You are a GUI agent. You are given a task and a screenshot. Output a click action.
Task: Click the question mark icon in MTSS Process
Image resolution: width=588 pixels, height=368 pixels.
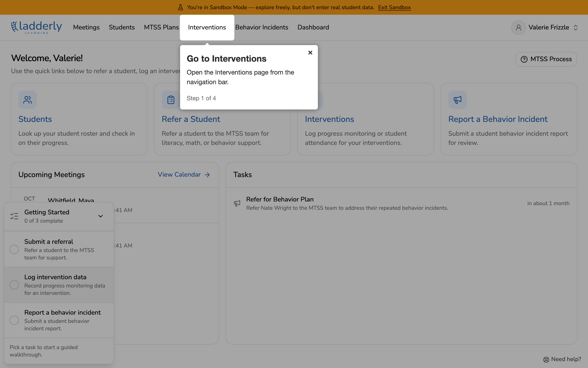click(524, 59)
